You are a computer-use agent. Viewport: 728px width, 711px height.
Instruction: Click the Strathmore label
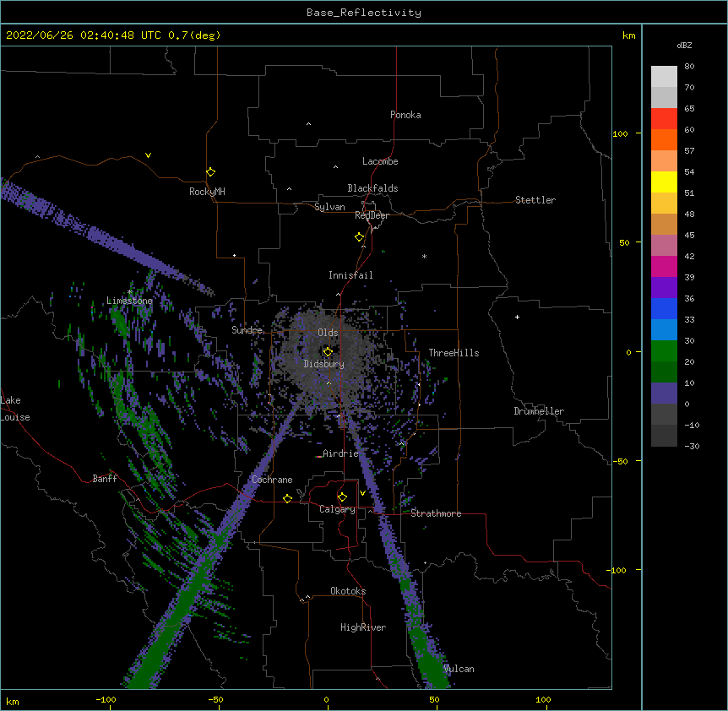[436, 513]
